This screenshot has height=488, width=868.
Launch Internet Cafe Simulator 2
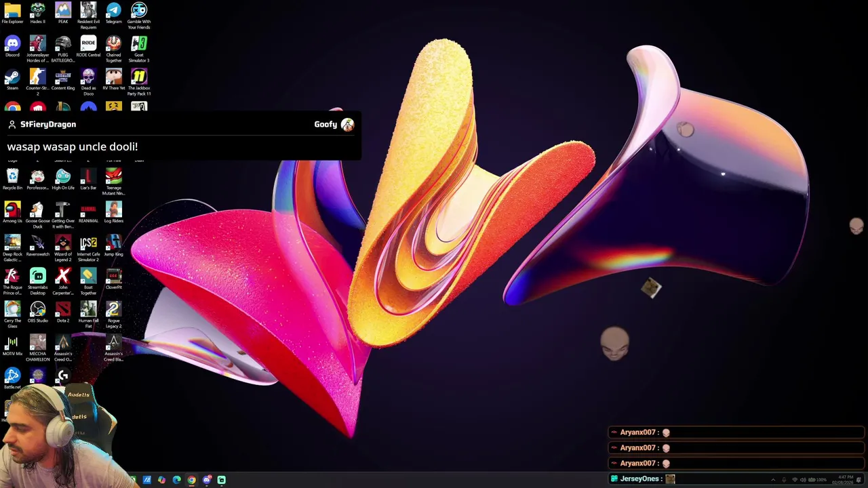pyautogui.click(x=88, y=249)
